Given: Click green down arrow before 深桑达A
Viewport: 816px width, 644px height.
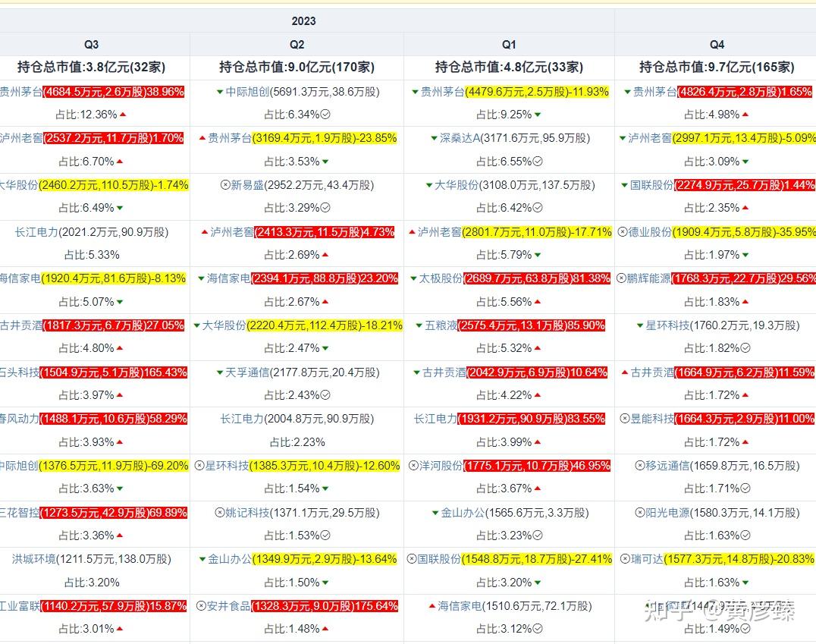Looking at the screenshot, I should pos(434,139).
